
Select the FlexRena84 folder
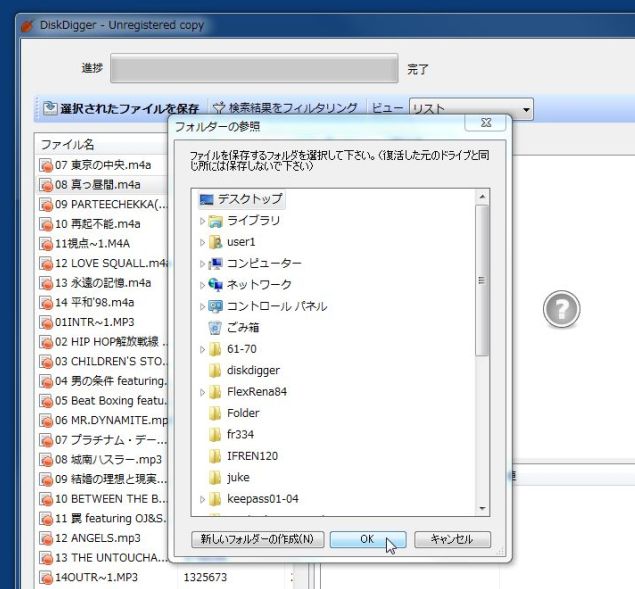(x=257, y=392)
